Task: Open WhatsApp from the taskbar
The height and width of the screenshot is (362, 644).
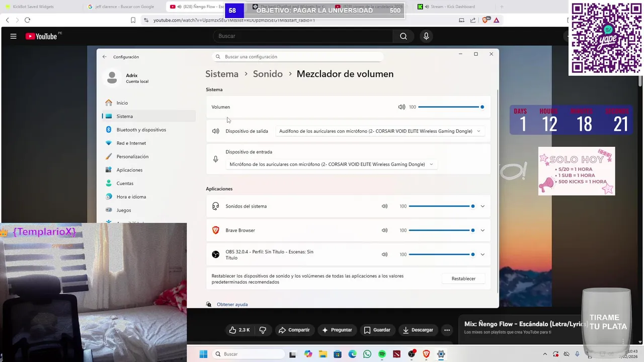Action: [367, 354]
